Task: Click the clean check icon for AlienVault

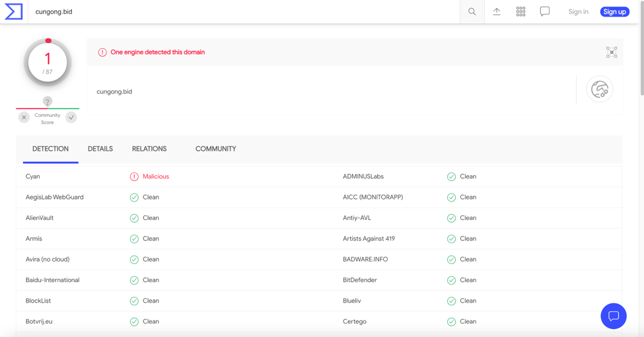Action: (x=134, y=218)
